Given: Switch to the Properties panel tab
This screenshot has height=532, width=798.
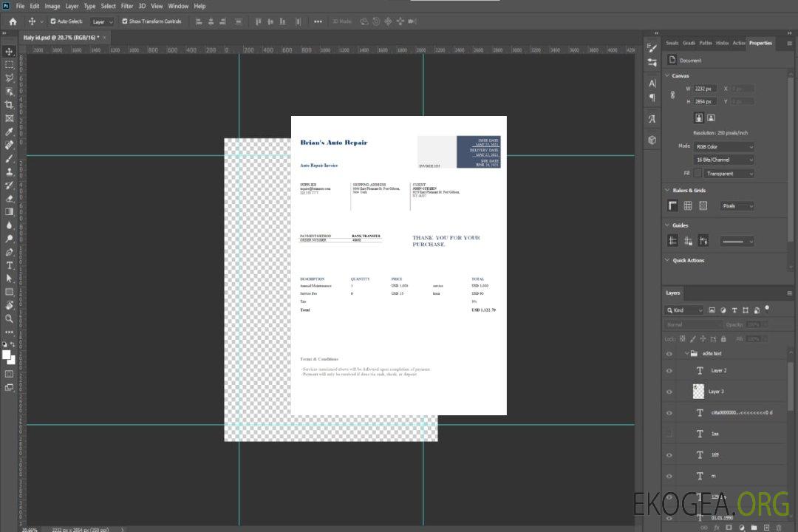Looking at the screenshot, I should (x=760, y=44).
